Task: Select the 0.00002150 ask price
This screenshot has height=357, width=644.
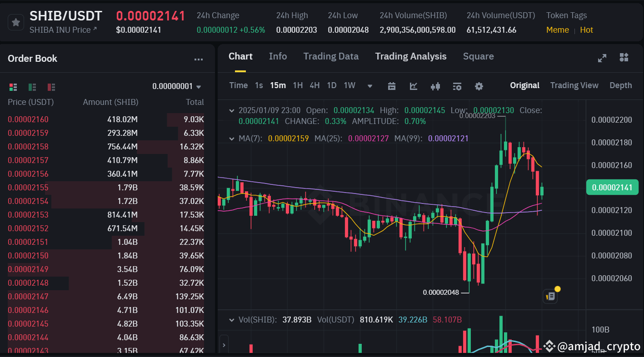Action: click(28, 256)
